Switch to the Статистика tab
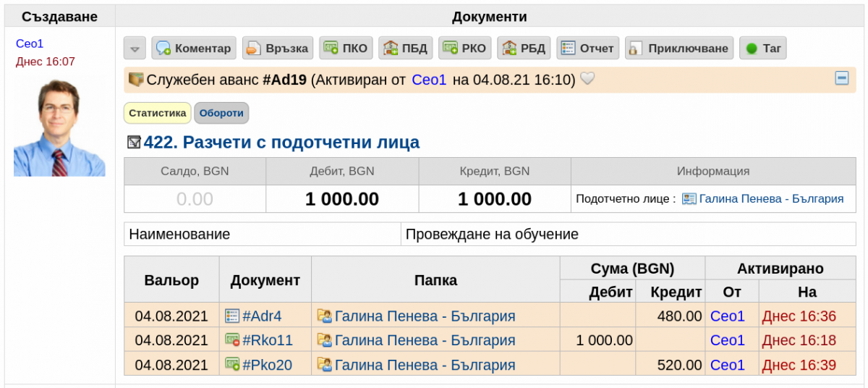 click(x=158, y=113)
